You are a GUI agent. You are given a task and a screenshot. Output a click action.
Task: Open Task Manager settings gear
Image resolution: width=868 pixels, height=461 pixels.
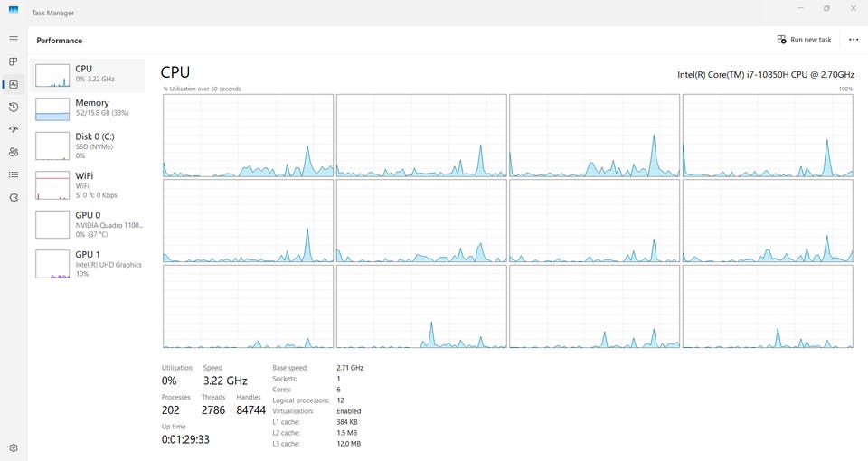point(14,448)
